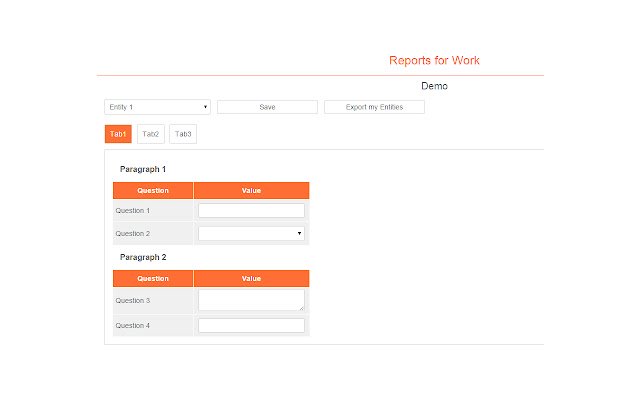
Task: Focus the Question 4 value input
Action: [x=251, y=326]
